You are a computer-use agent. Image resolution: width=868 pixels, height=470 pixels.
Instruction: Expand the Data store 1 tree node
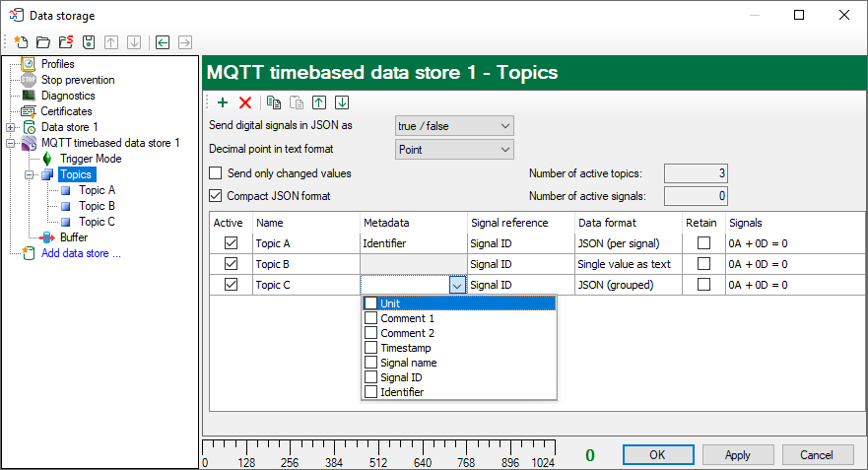11,127
